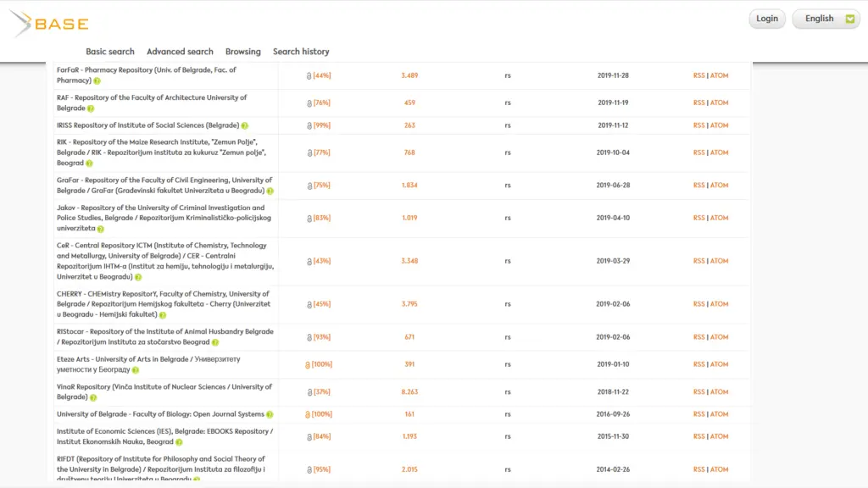The width and height of the screenshot is (868, 488).
Task: Click document count 2.015 for RIFDT
Action: (x=409, y=469)
